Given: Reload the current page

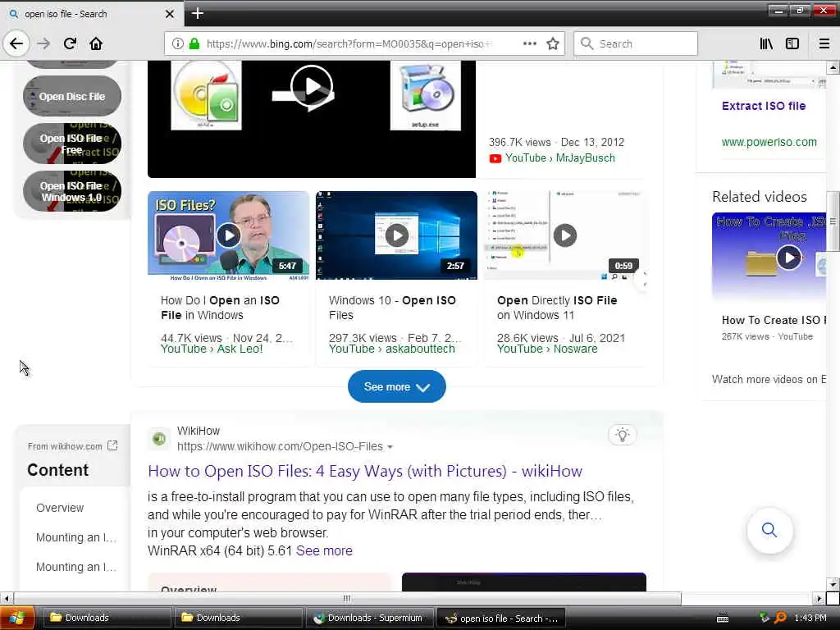Looking at the screenshot, I should [x=70, y=43].
